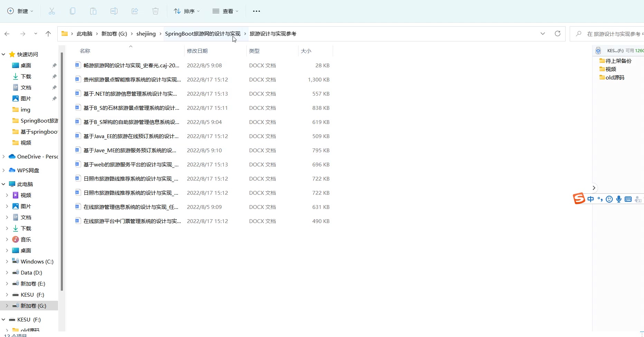
Task: Go up one folder level
Action: pyautogui.click(x=48, y=33)
